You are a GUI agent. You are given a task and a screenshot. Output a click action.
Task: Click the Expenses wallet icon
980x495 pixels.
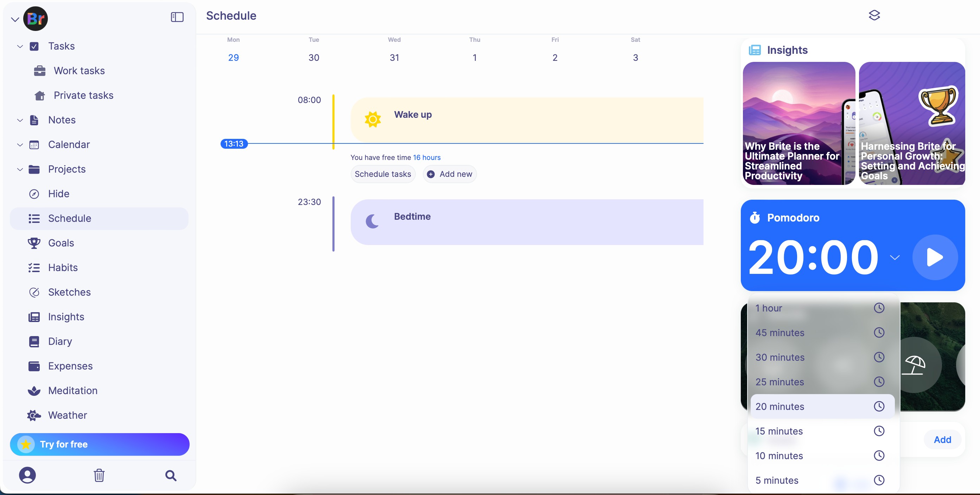pyautogui.click(x=34, y=366)
